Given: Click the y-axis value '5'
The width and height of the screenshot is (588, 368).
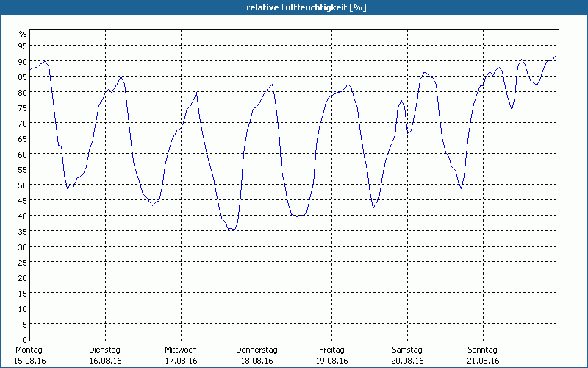Looking at the screenshot, I should (25, 324).
